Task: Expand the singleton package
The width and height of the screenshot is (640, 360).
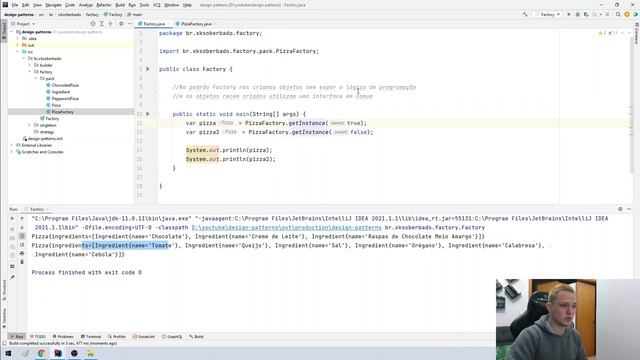Action: tap(29, 125)
